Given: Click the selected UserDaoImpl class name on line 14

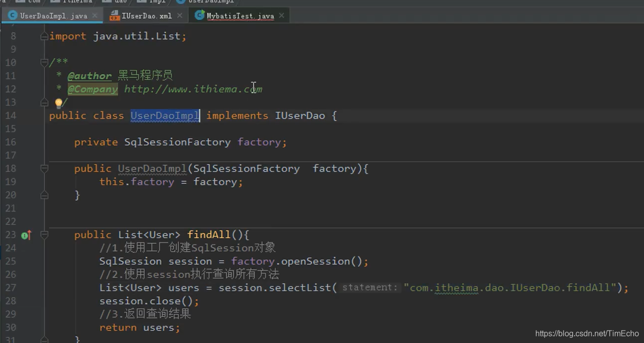Looking at the screenshot, I should pyautogui.click(x=165, y=115).
